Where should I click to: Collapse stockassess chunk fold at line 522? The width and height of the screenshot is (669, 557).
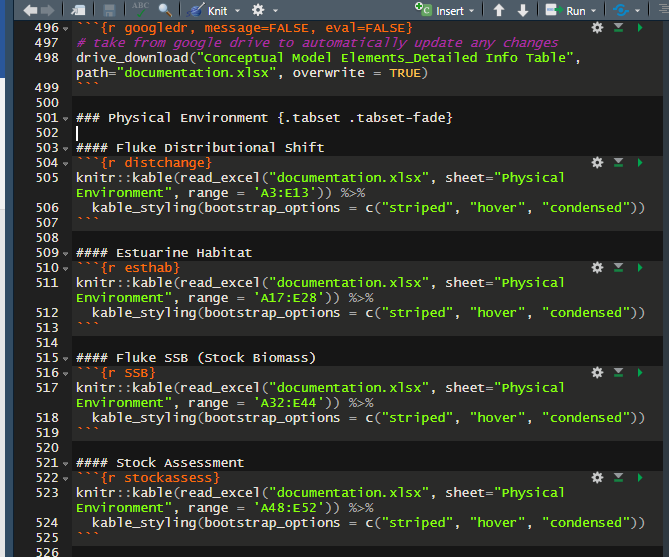click(x=65, y=479)
